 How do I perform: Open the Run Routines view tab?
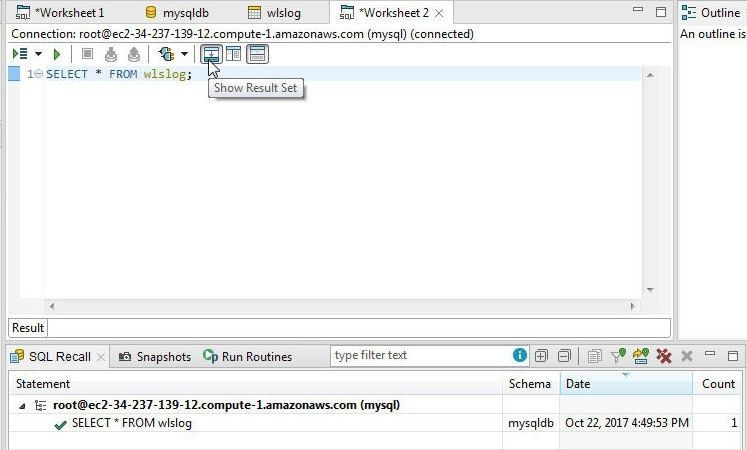[247, 356]
